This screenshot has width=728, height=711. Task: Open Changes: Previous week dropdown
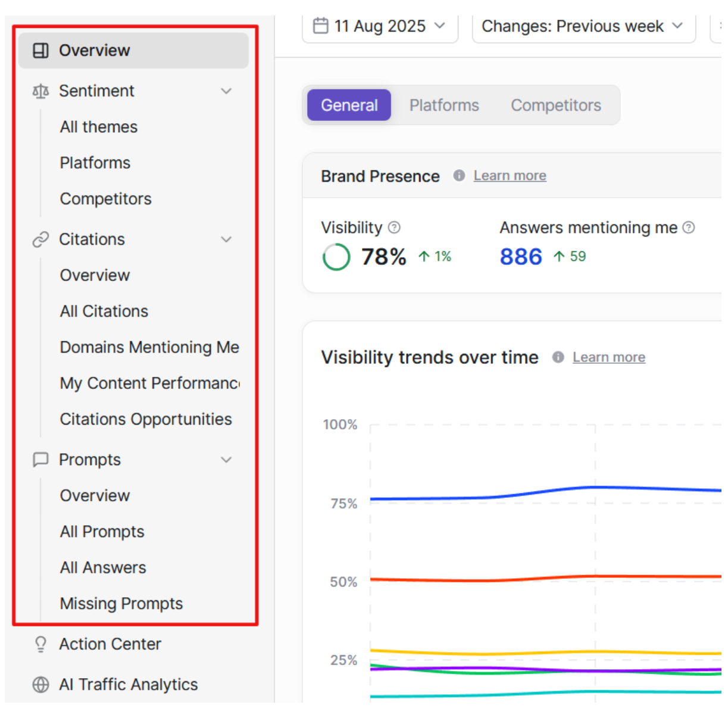pyautogui.click(x=583, y=27)
